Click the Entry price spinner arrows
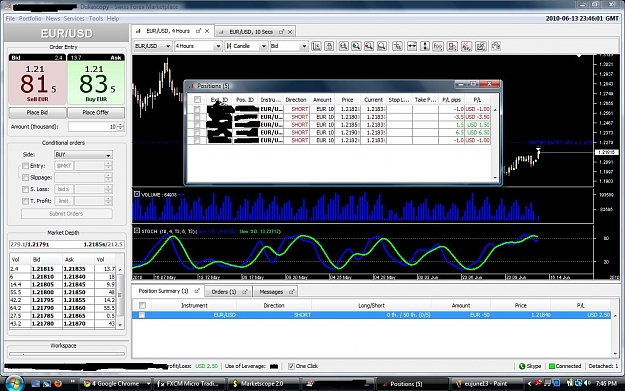This screenshot has width=625, height=391. (108, 166)
